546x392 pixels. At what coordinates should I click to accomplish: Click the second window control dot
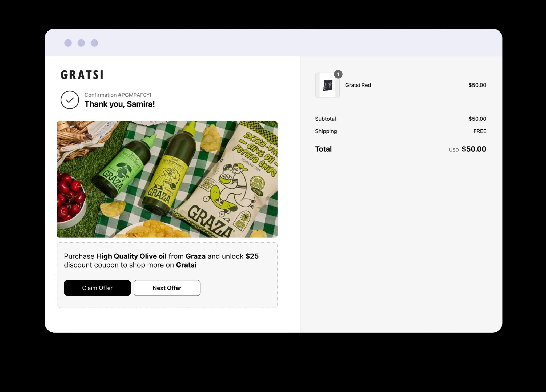pyautogui.click(x=81, y=43)
